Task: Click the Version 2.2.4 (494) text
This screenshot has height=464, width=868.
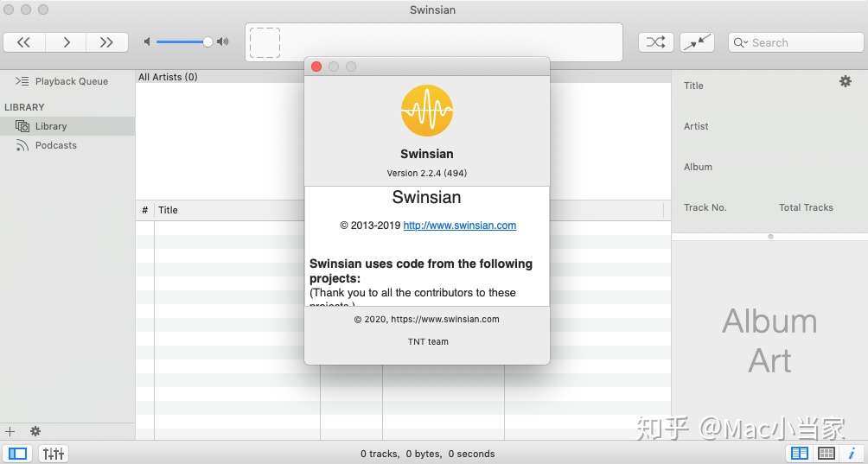Action: click(x=427, y=173)
